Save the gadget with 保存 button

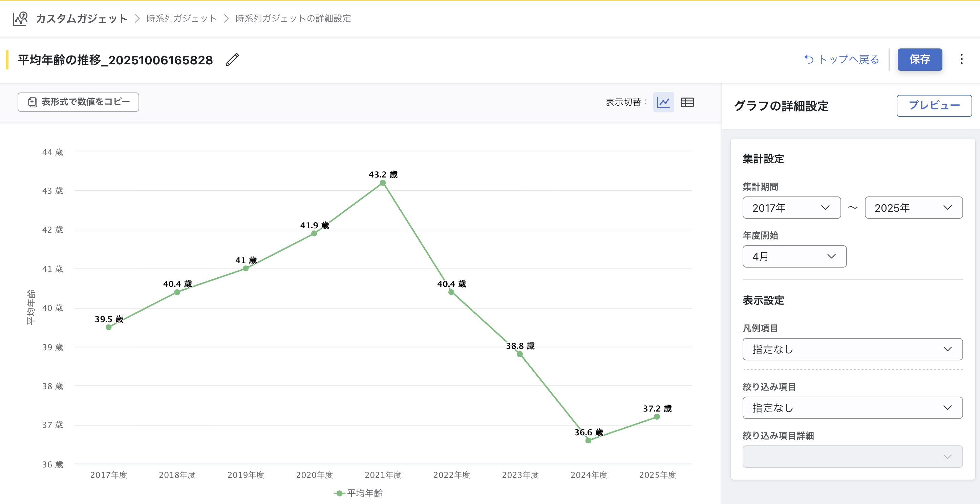pos(919,59)
